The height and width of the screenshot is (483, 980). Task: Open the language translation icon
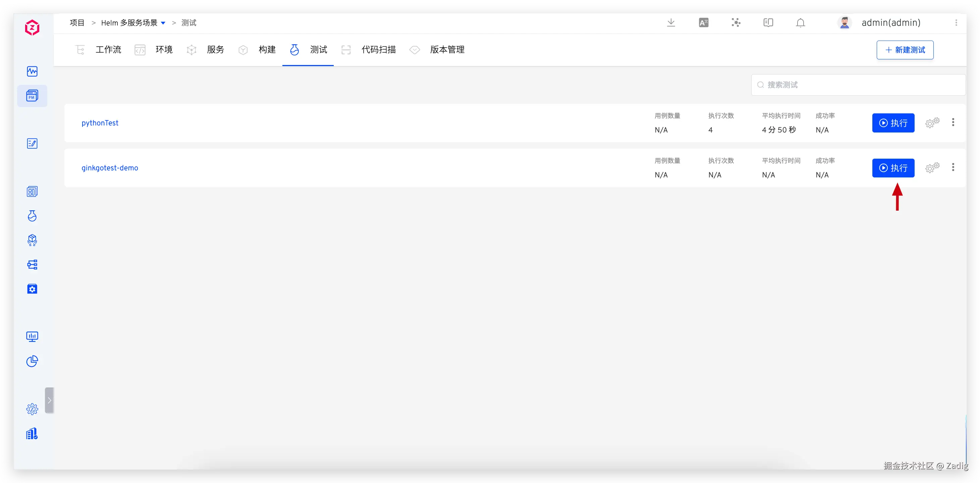703,22
